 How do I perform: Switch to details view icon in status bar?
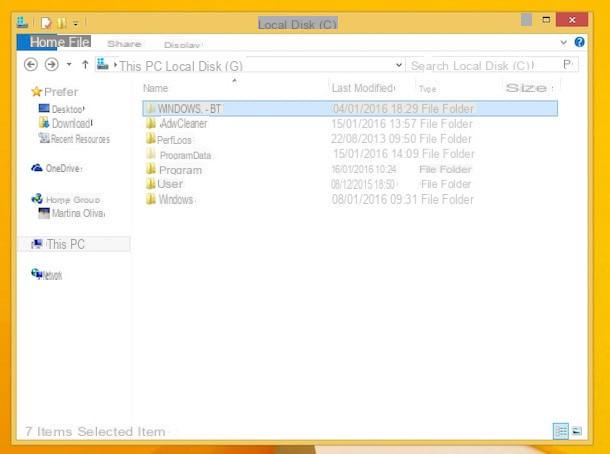click(561, 431)
